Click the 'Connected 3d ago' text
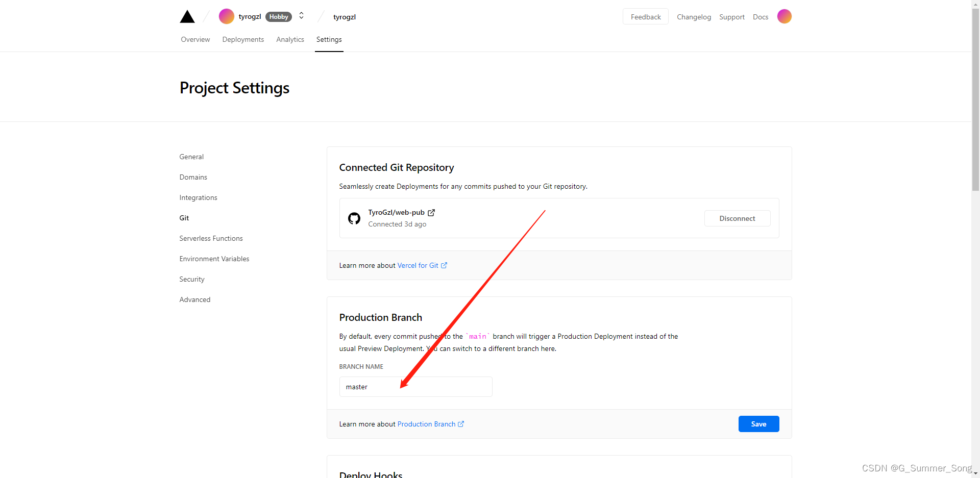Image resolution: width=980 pixels, height=478 pixels. [397, 224]
